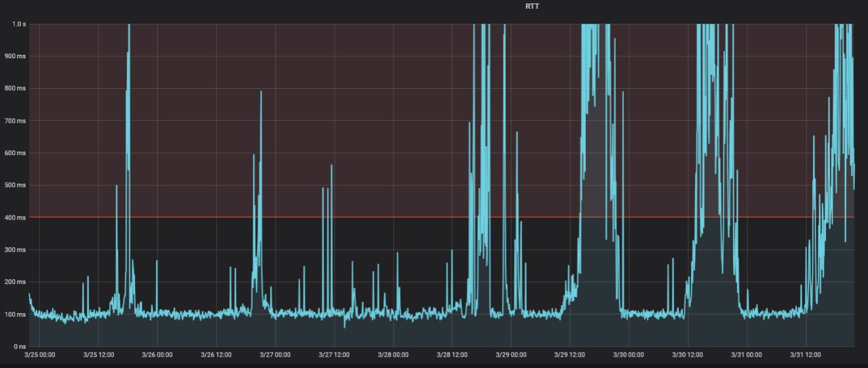Viewport: 868px width, 368px height.
Task: Click the 3/26 12:00 time label
Action: tap(216, 354)
